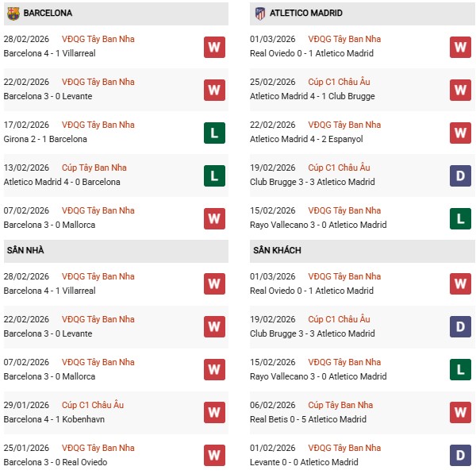
Task: Click L badge for Girona 2-1 Barcelona
Action: click(214, 133)
